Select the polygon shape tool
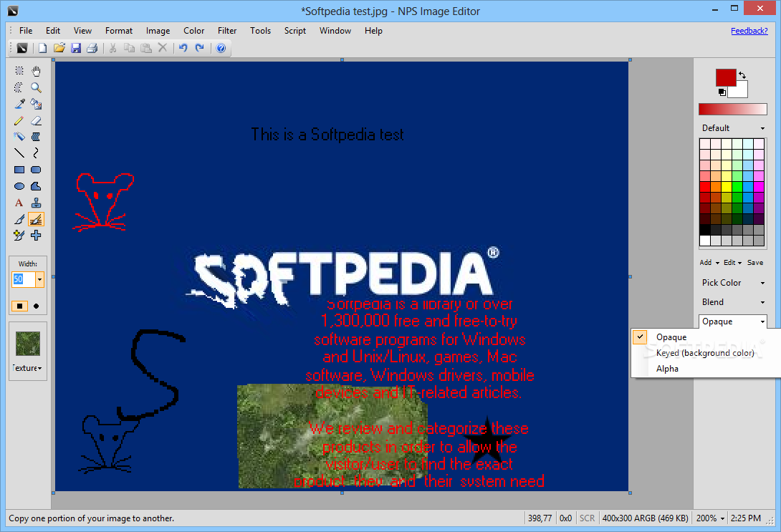This screenshot has width=781, height=532. 36,186
